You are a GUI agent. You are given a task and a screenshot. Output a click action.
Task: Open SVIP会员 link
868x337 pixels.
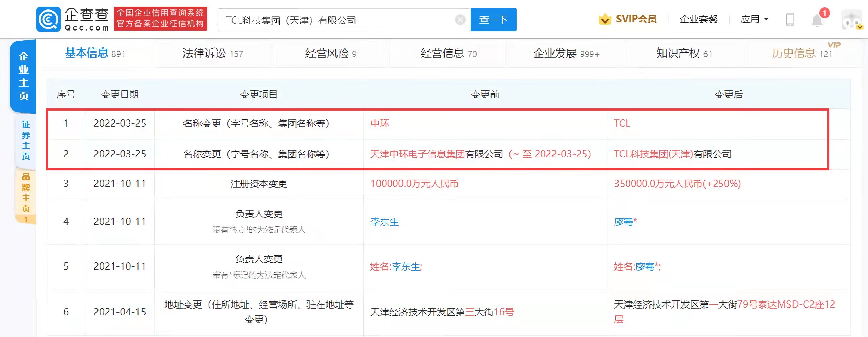click(636, 19)
